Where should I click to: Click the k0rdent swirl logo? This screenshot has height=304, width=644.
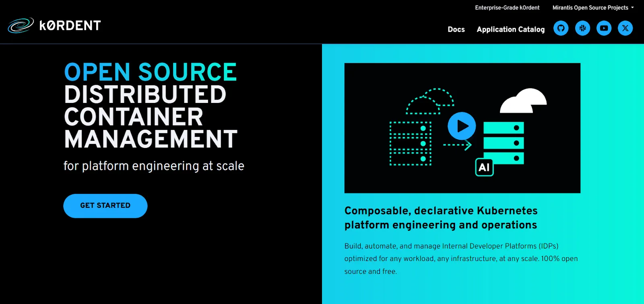click(21, 25)
